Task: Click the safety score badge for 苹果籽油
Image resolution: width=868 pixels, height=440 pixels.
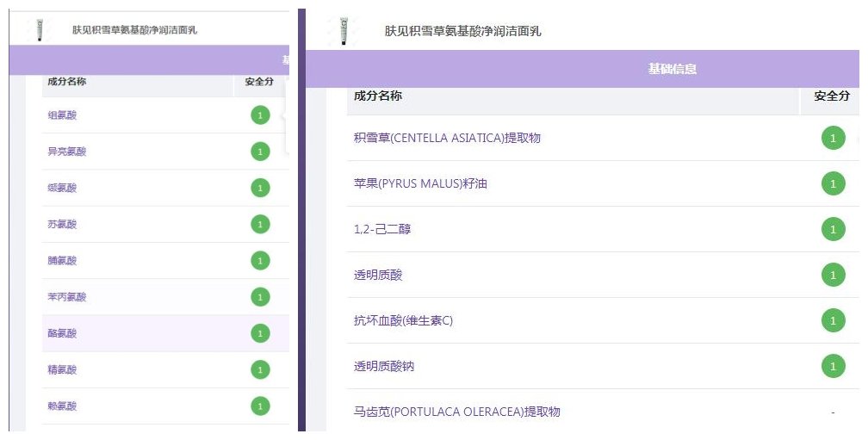Action: tap(833, 183)
